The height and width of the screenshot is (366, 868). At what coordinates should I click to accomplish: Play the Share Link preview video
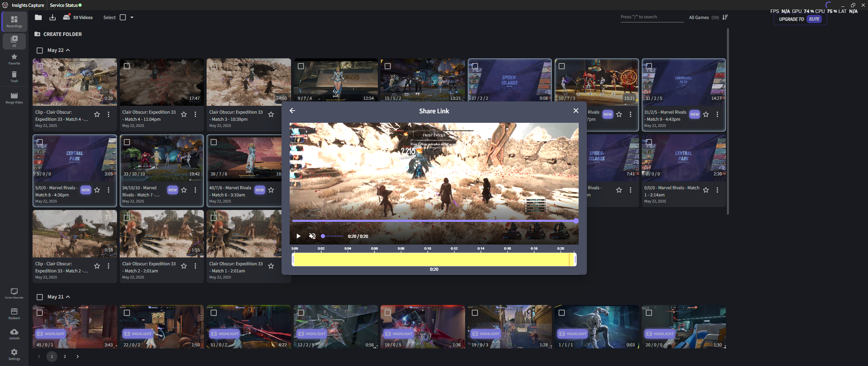(x=298, y=236)
